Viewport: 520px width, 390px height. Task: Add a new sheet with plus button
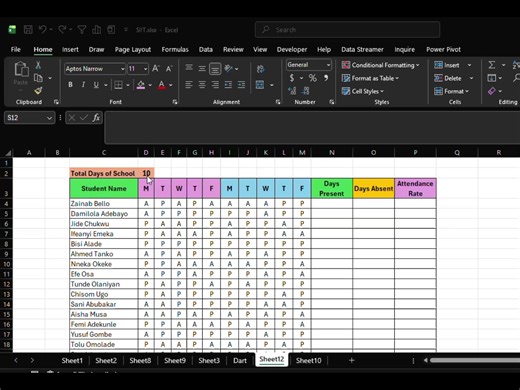[351, 360]
